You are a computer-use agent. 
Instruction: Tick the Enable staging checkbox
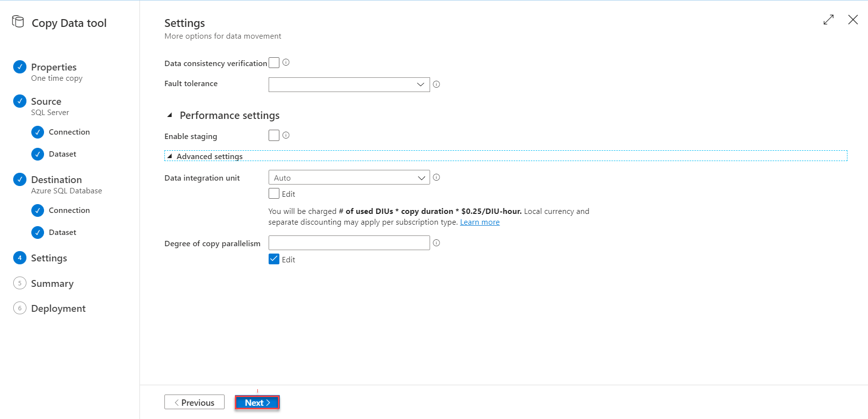pos(274,136)
